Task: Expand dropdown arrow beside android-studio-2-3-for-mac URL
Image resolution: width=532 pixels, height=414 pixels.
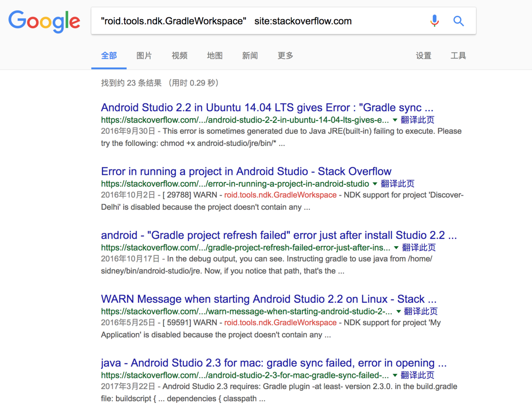Action: pyautogui.click(x=395, y=375)
